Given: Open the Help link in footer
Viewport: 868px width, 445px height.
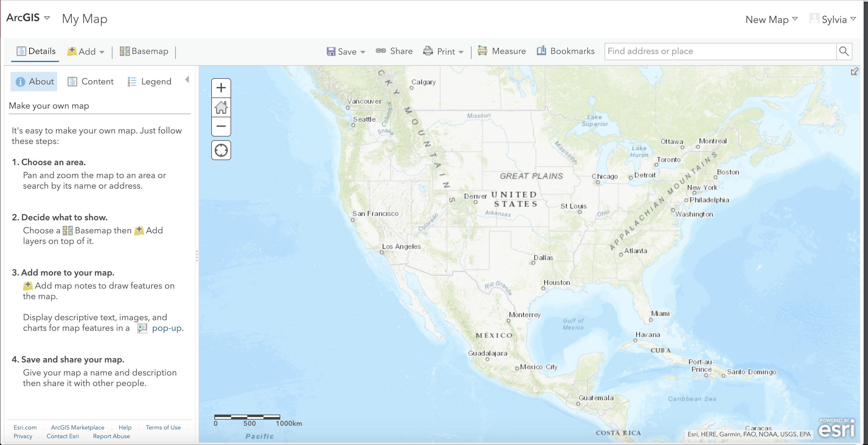Looking at the screenshot, I should point(125,428).
